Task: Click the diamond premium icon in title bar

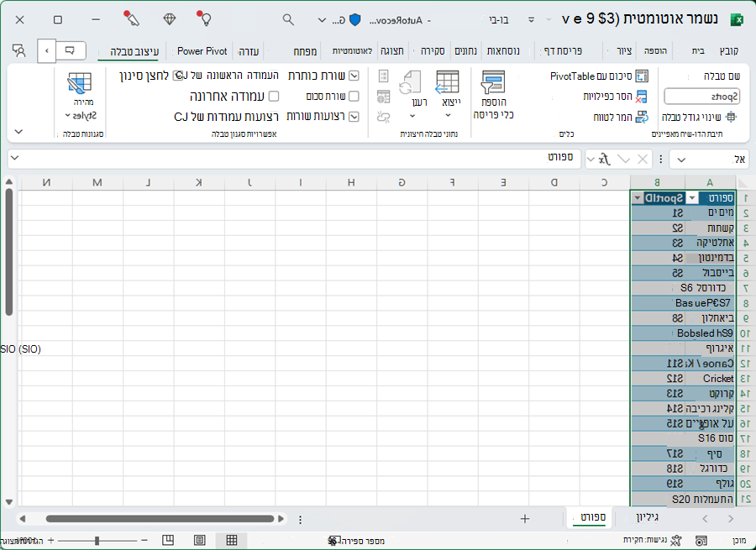Action: [x=169, y=19]
